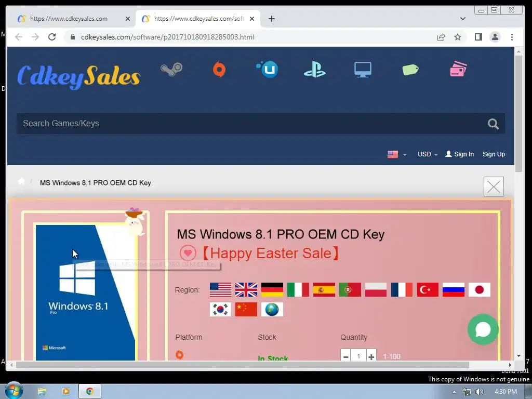Select the Russia region flag
The height and width of the screenshot is (399, 532).
coord(454,290)
